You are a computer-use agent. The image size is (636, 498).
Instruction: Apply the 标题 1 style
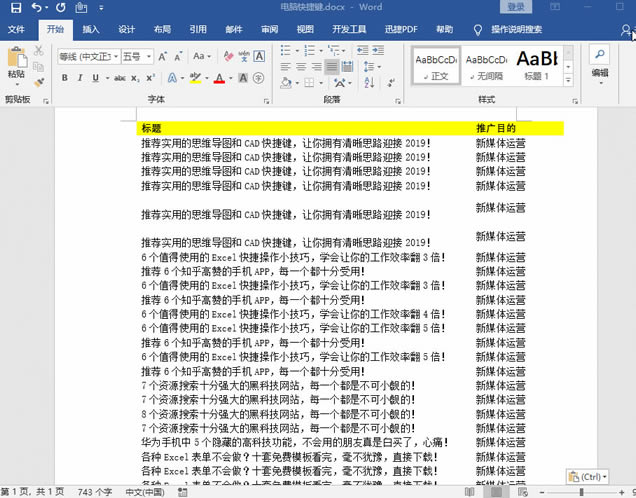pos(539,65)
